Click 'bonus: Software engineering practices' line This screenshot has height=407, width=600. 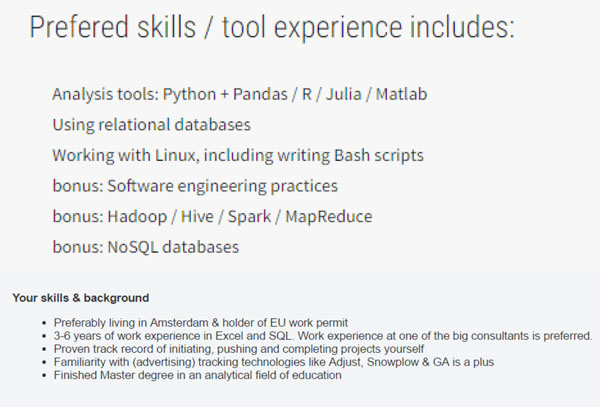tap(195, 186)
